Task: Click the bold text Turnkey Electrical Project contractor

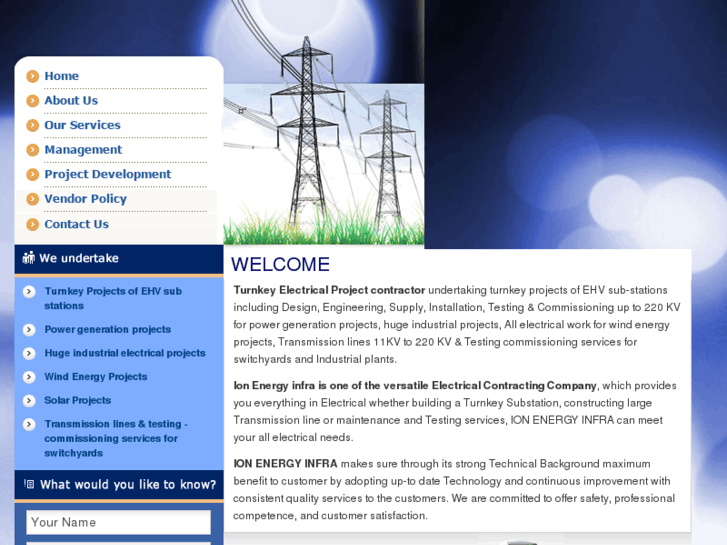Action: coord(329,290)
